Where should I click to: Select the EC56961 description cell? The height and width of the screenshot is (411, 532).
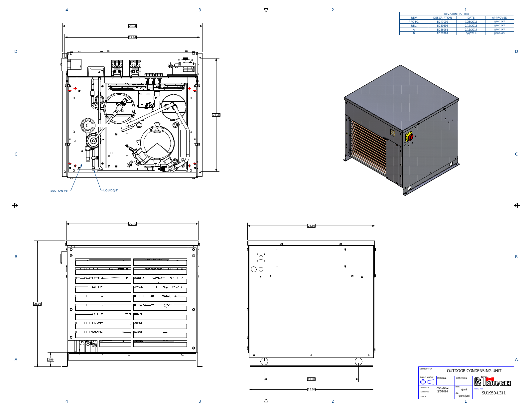(x=442, y=30)
